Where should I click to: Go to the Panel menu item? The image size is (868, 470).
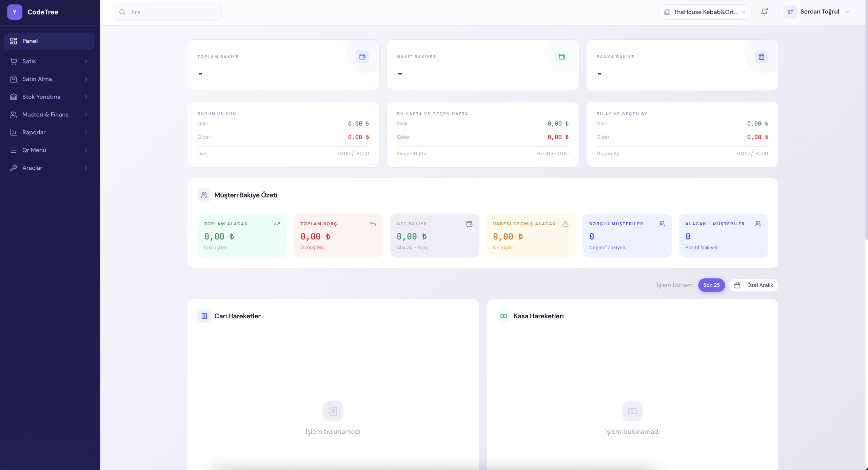tap(49, 41)
